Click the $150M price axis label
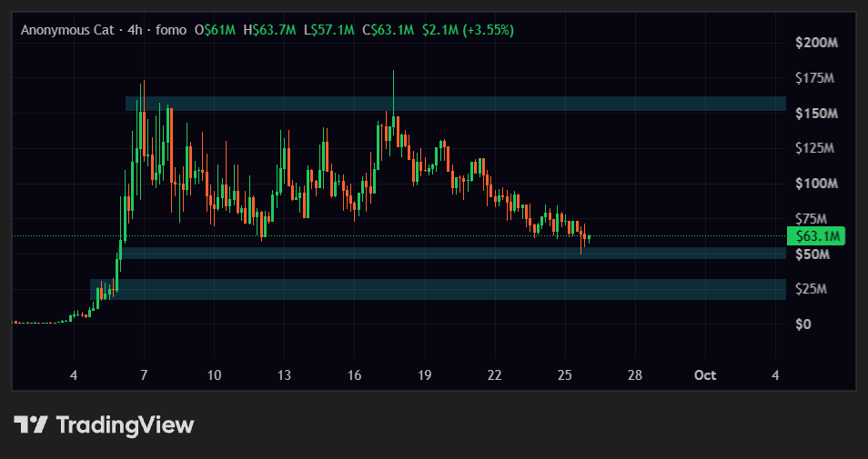Image resolution: width=868 pixels, height=459 pixels. click(x=816, y=114)
